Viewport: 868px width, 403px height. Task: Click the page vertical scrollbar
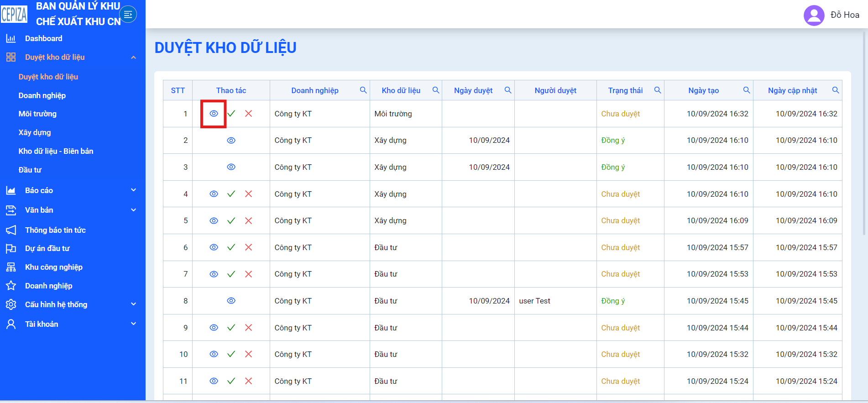click(x=864, y=132)
